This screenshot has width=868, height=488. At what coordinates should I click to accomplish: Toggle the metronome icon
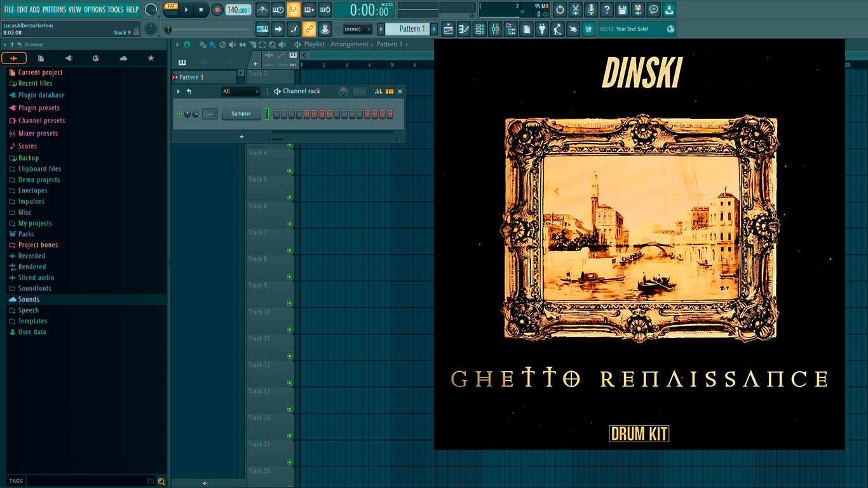pos(262,10)
